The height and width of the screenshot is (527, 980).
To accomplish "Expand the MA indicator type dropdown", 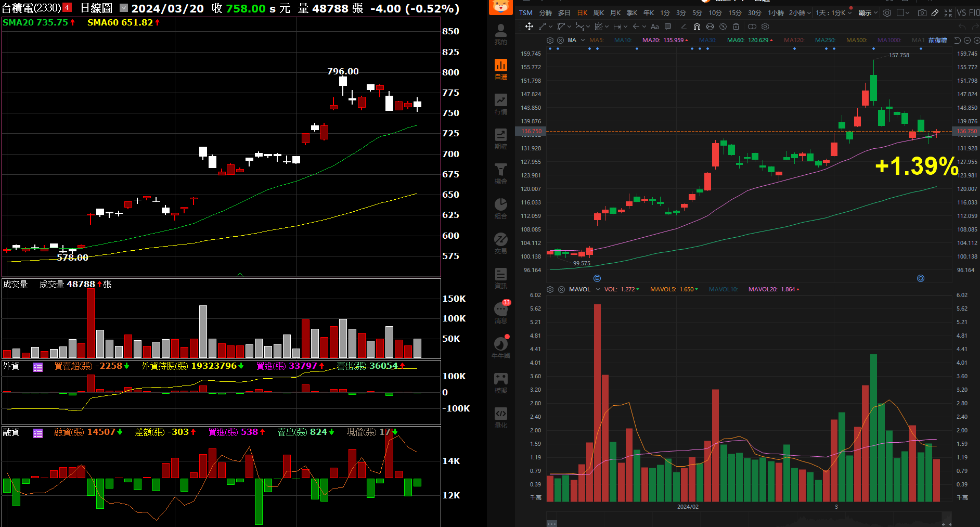I will tap(583, 41).
